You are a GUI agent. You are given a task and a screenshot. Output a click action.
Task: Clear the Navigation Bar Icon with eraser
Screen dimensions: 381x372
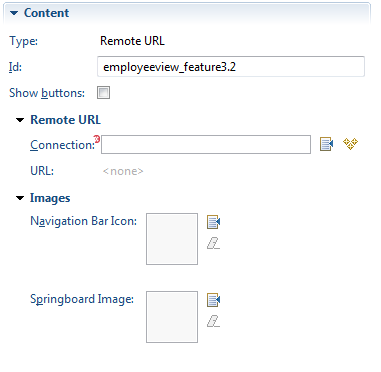213,243
